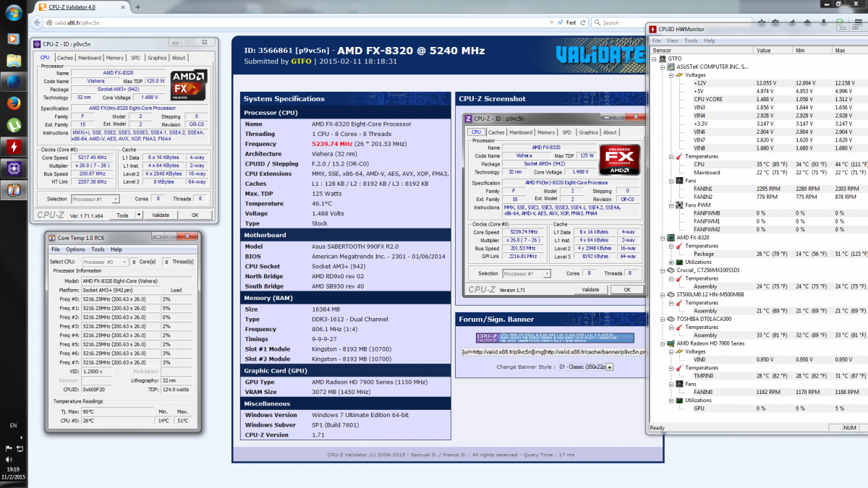The height and width of the screenshot is (488, 868).
Task: Click the Voltages lightning icon under ASUSTeK
Action: 679,74
